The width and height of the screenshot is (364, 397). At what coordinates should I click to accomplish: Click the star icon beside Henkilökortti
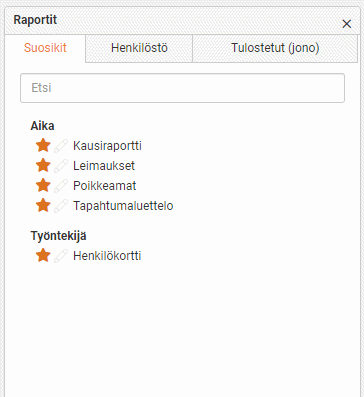point(43,256)
